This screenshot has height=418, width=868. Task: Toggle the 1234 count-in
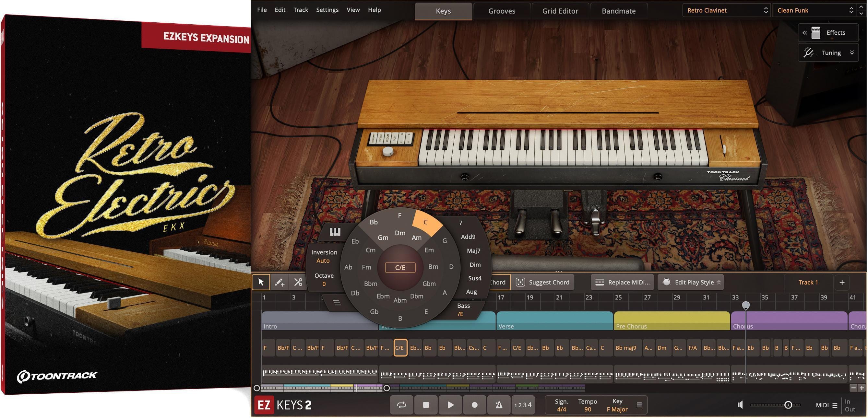coord(523,405)
